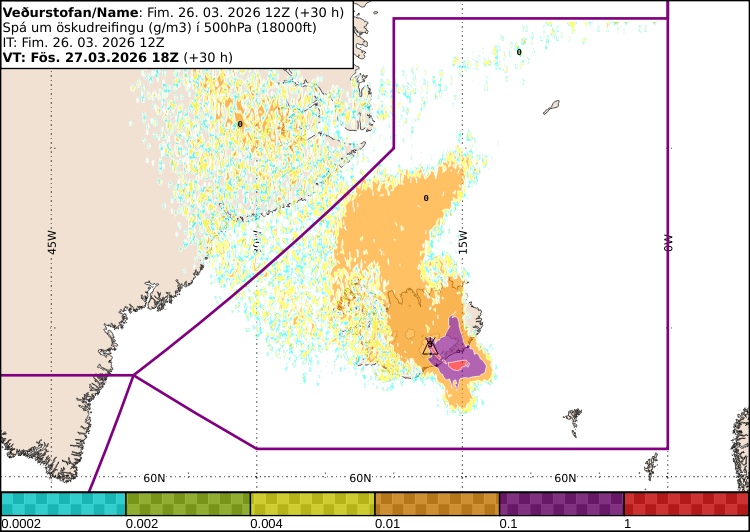The height and width of the screenshot is (532, 750).
Task: Click the 'Spá um öskudreifingu (g/m3)' line
Action: pos(160,27)
